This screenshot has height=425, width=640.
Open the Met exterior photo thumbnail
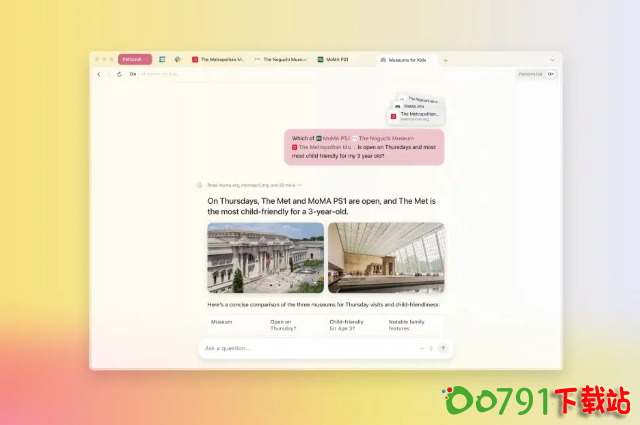(x=265, y=257)
